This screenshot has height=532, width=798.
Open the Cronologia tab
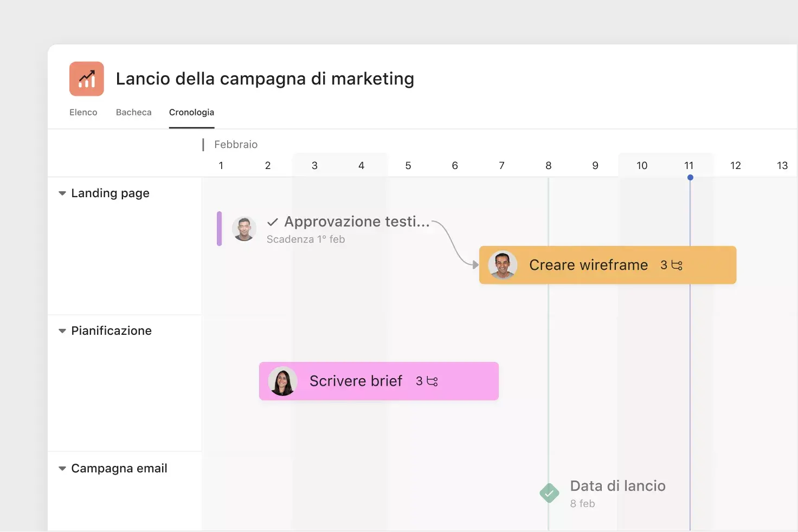coord(191,112)
